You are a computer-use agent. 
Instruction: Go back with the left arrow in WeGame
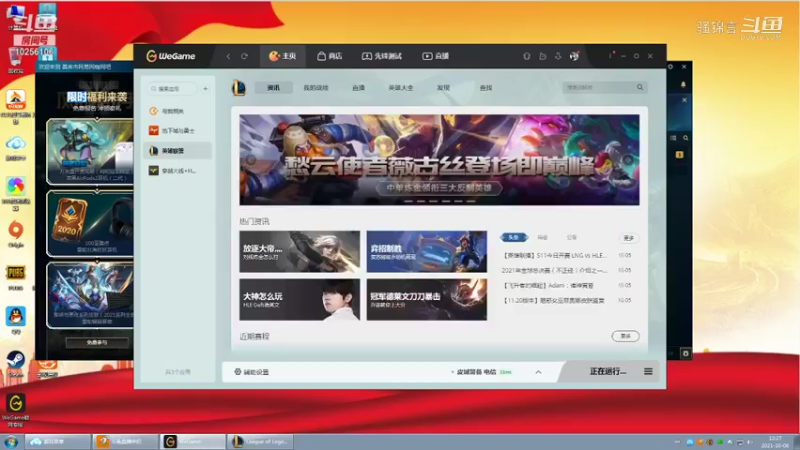click(229, 56)
